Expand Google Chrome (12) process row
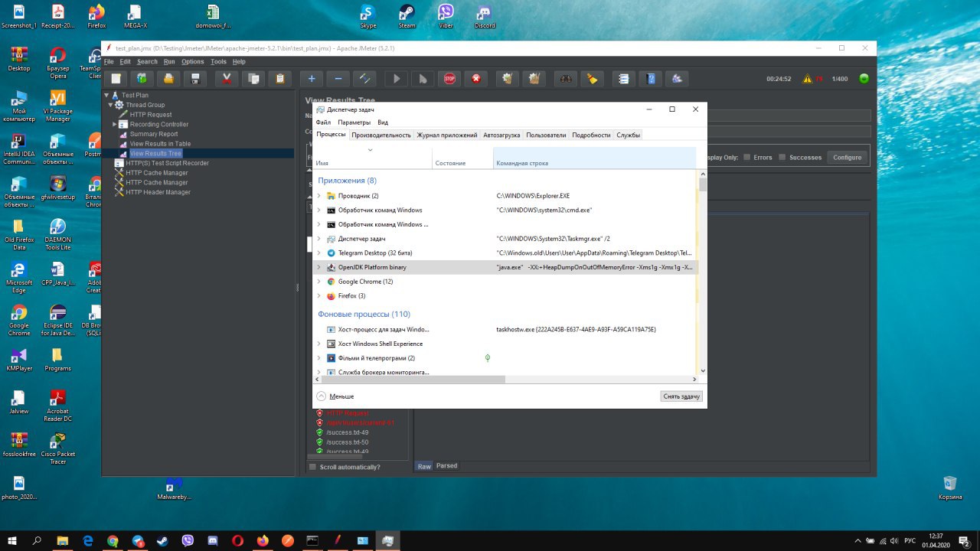Screen dimensions: 980x551 (x=318, y=282)
